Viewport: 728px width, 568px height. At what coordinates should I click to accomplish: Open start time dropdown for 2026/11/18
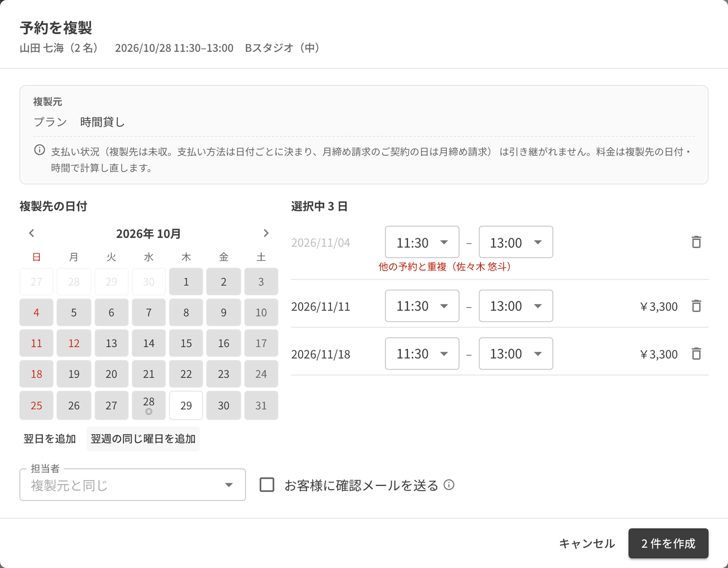422,354
